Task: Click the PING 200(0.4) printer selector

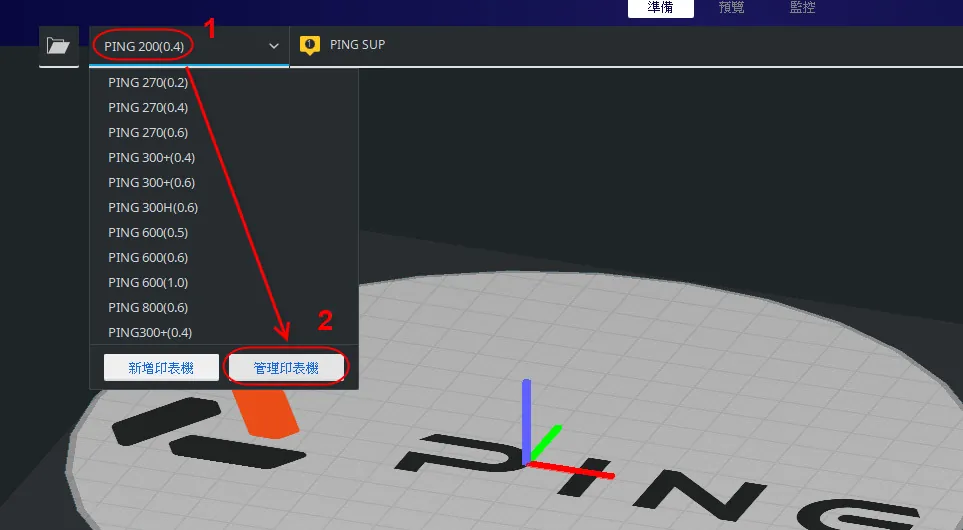Action: 189,46
